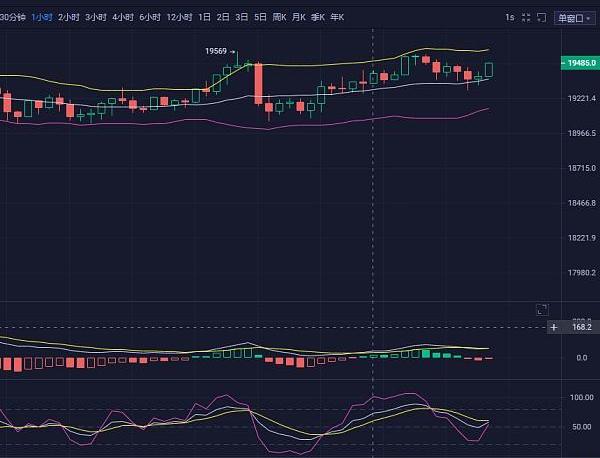Switch chart to 5日 interval
This screenshot has height=458, width=600.
(x=261, y=17)
